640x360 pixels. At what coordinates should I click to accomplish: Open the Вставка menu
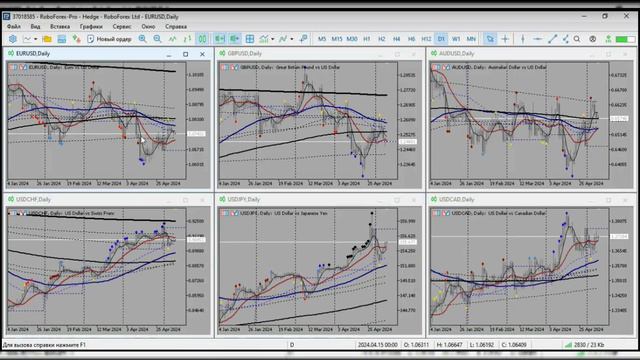60,27
